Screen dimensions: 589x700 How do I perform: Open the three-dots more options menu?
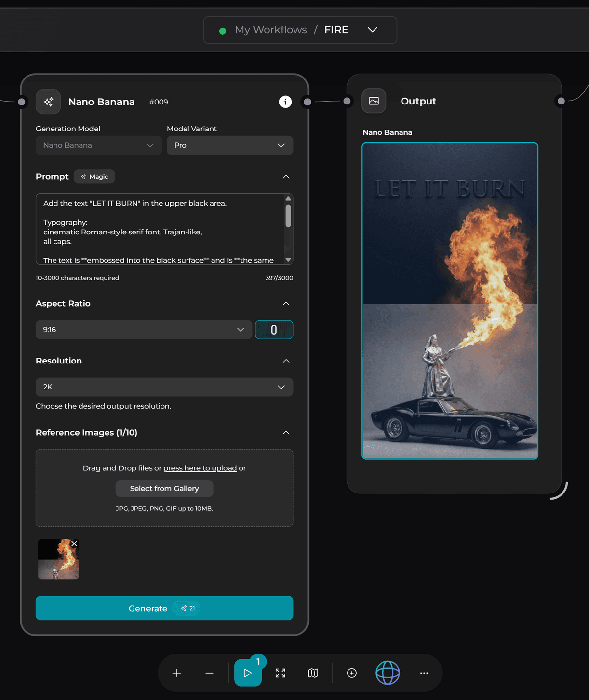pyautogui.click(x=424, y=673)
